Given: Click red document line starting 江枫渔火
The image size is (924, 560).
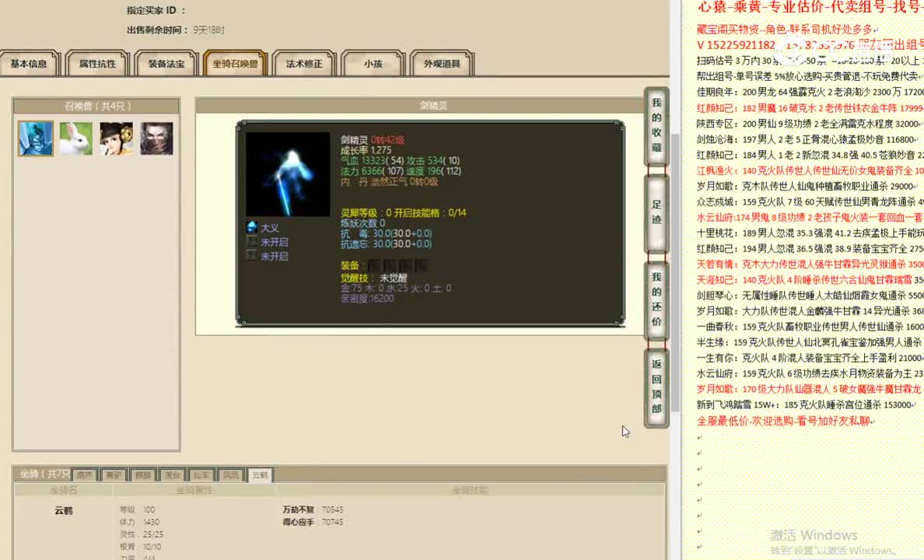Looking at the screenshot, I should [810, 170].
